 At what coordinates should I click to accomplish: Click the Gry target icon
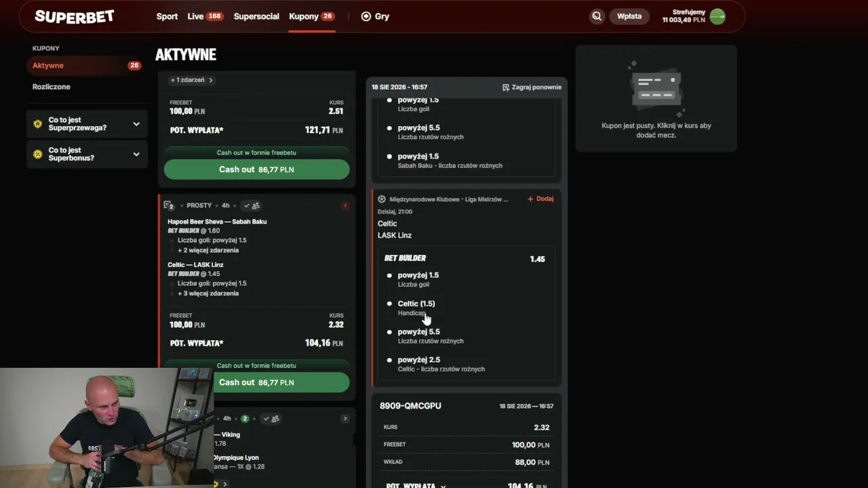pyautogui.click(x=366, y=16)
